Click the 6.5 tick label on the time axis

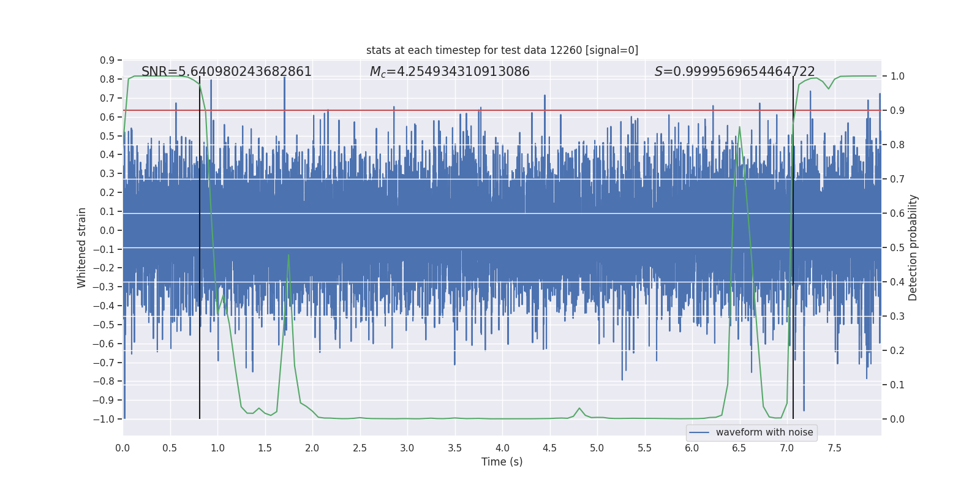click(739, 448)
